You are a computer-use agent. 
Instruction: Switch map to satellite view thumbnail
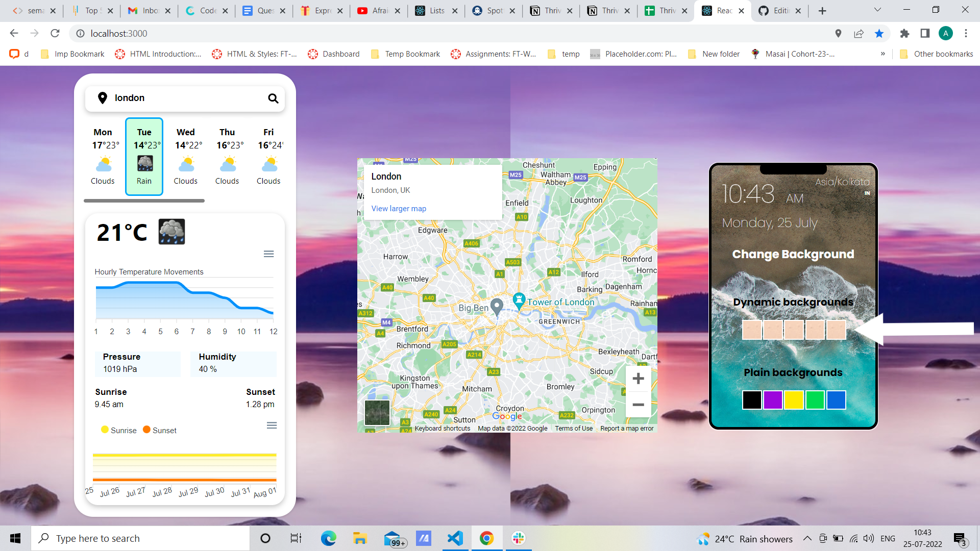[377, 413]
